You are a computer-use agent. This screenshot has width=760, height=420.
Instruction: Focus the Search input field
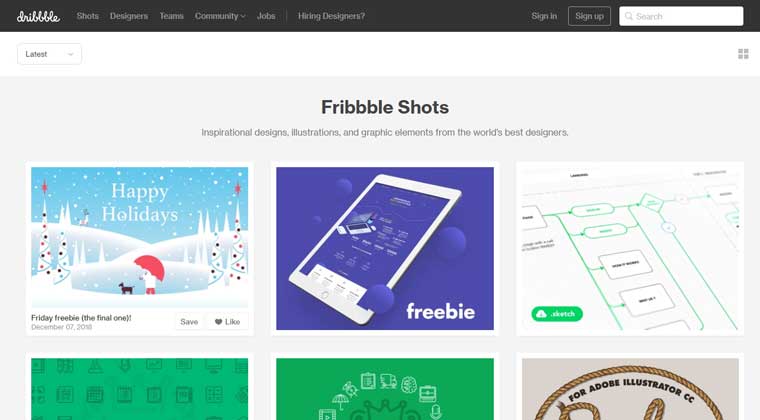pyautogui.click(x=681, y=16)
